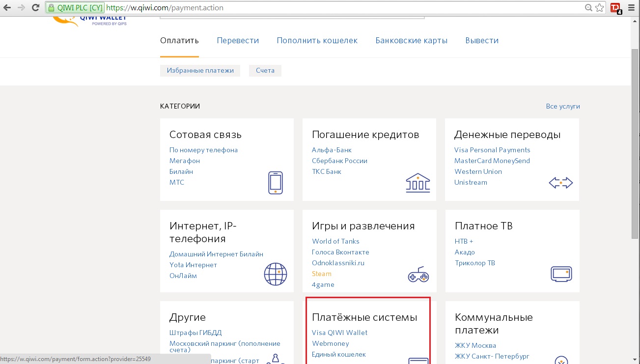Click the Избранные платежи button

click(200, 71)
